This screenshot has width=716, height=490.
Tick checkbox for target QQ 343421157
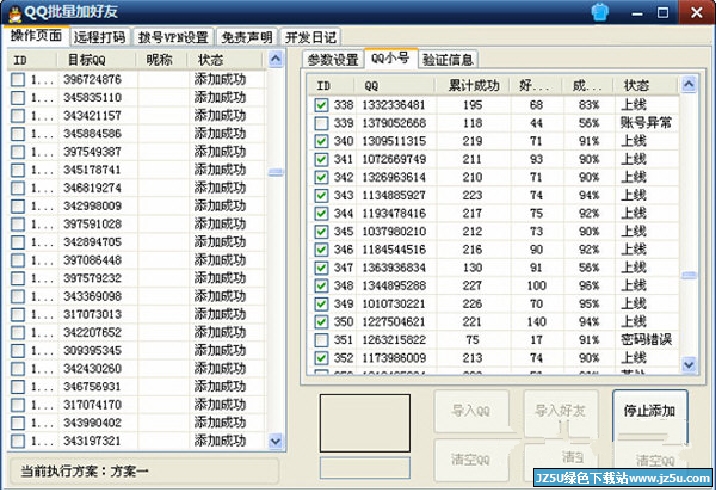point(18,116)
